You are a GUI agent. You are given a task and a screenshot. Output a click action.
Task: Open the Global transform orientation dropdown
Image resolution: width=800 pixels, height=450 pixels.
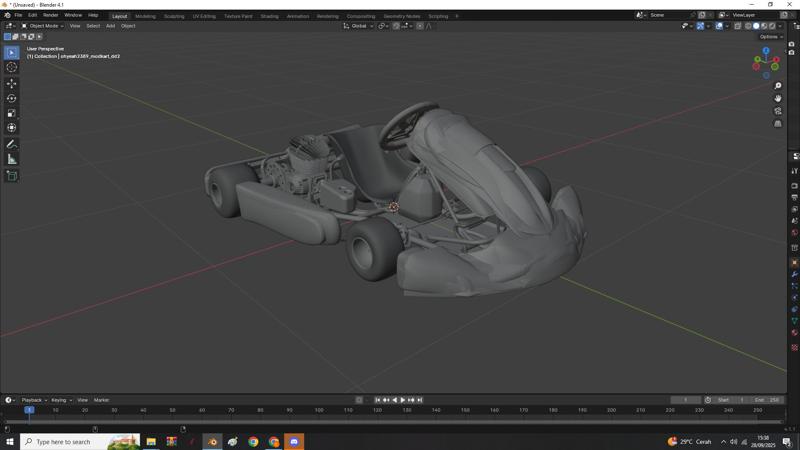click(358, 26)
